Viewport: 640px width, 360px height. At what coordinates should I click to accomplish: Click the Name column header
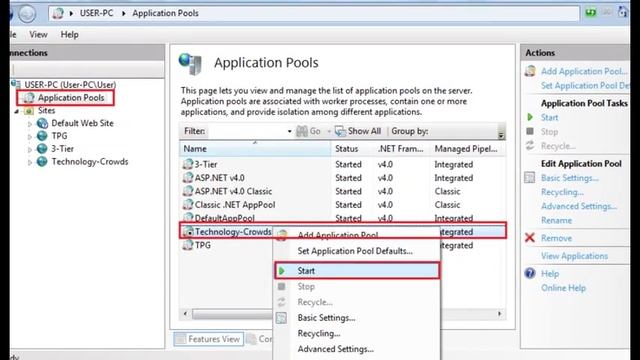coord(255,149)
